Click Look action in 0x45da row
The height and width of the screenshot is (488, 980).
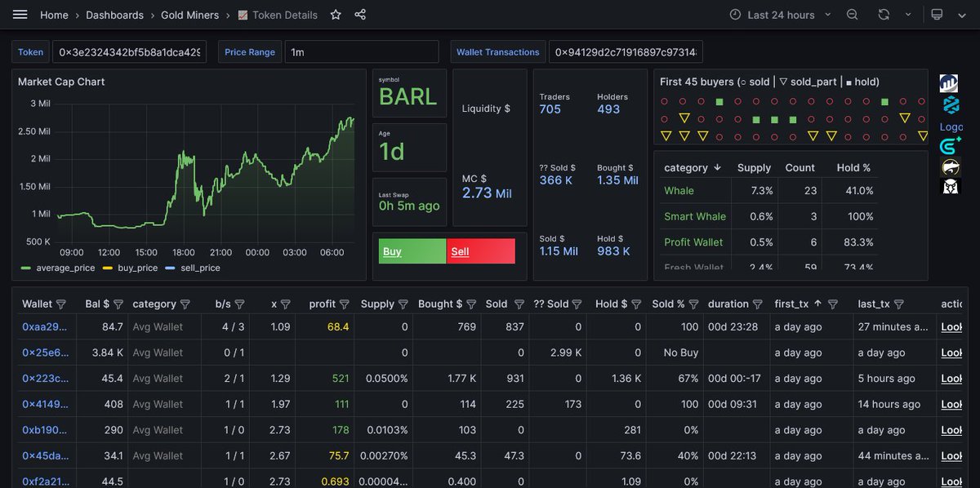(951, 456)
